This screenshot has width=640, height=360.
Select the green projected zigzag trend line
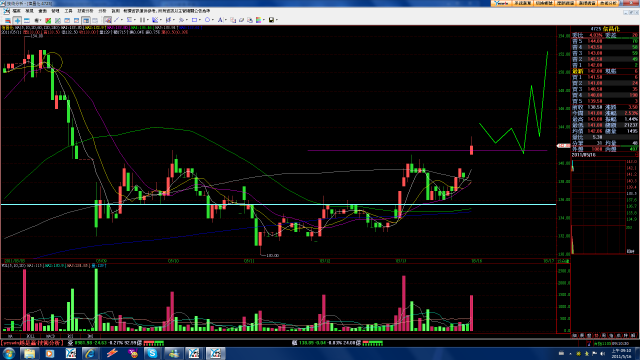[x=513, y=102]
